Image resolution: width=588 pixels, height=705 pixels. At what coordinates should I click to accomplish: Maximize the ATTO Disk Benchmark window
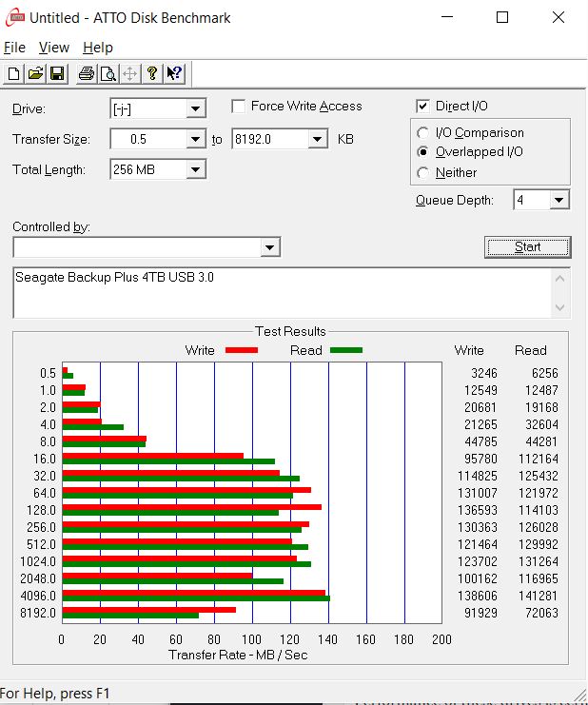pos(502,17)
